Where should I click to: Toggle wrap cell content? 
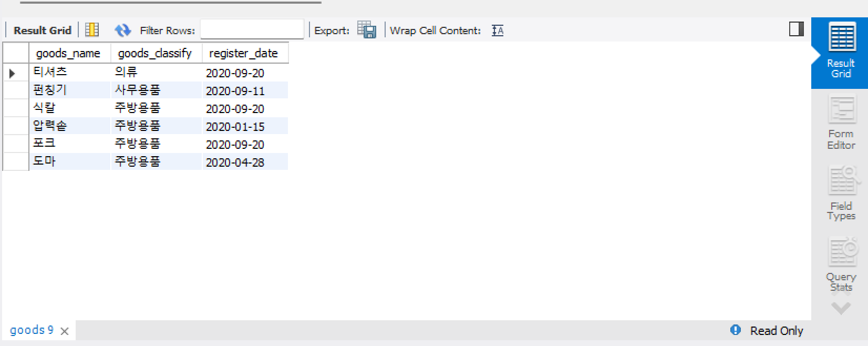point(498,30)
